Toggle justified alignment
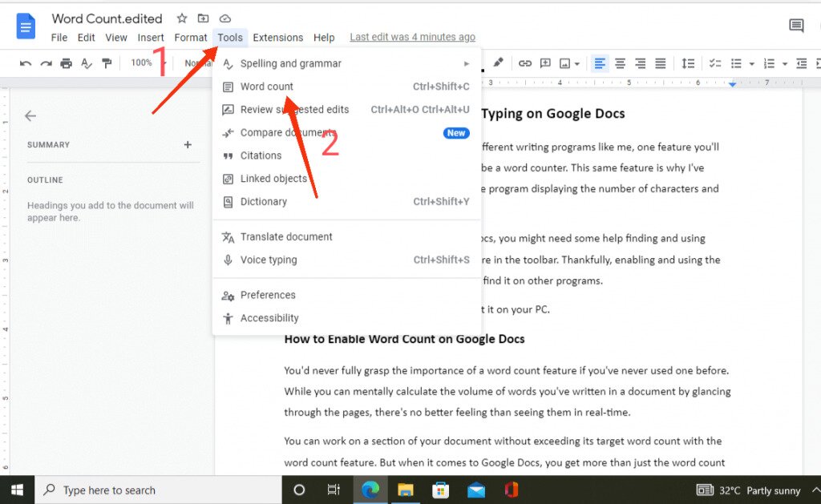 [x=661, y=62]
